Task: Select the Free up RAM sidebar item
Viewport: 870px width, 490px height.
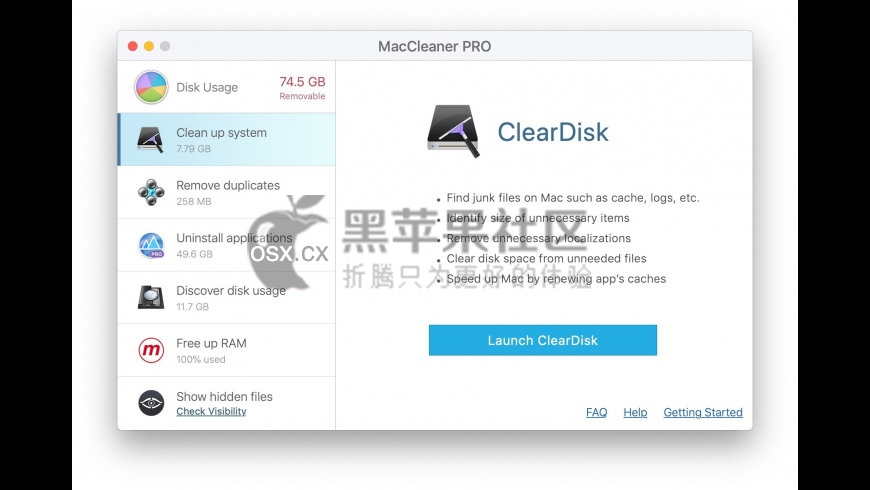Action: tap(226, 350)
